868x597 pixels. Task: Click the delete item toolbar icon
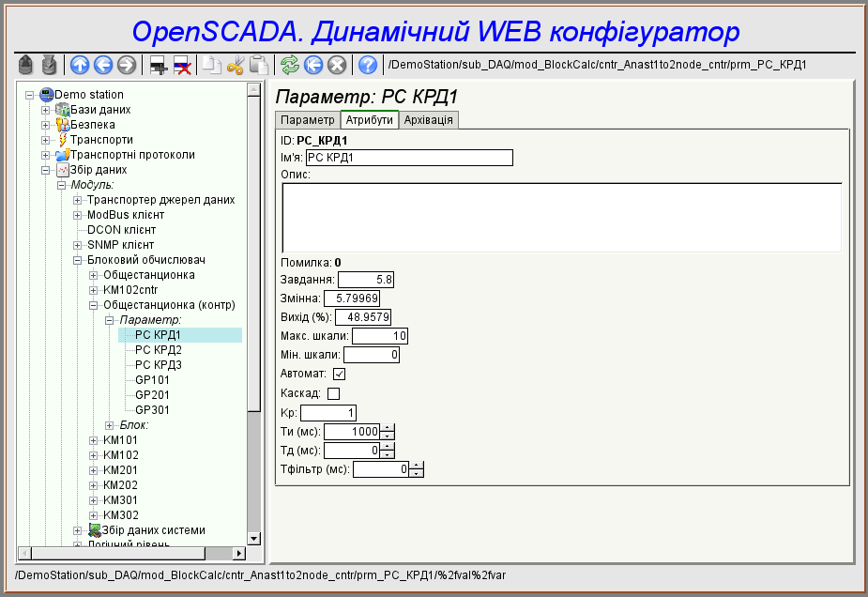click(x=182, y=65)
